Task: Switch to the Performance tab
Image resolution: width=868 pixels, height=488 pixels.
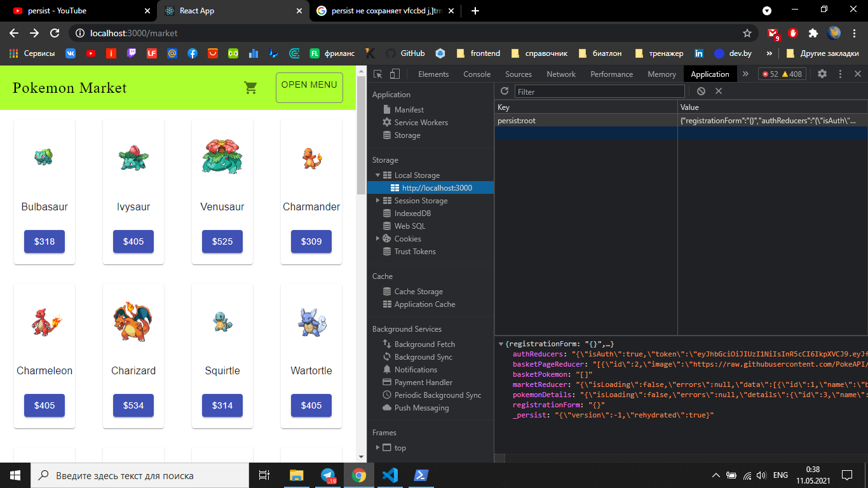Action: (x=611, y=74)
